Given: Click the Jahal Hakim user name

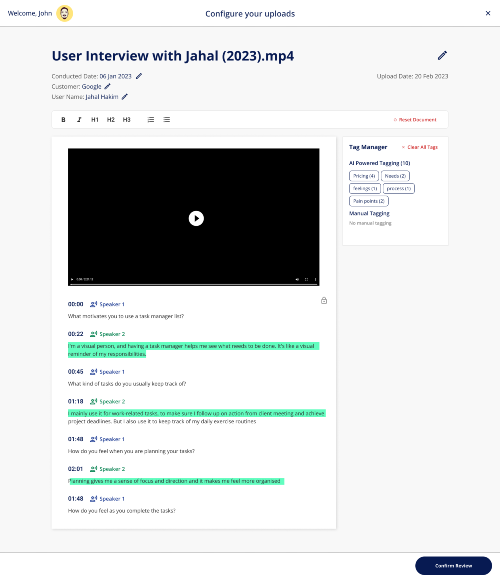Looking at the screenshot, I should click(102, 97).
